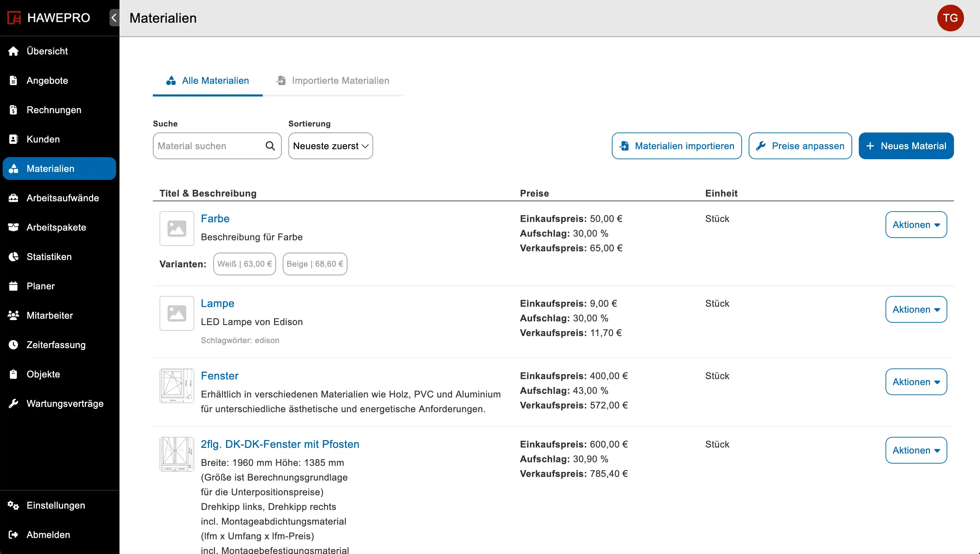The height and width of the screenshot is (554, 980).
Task: Expand Aktionen dropdown for Farbe
Action: click(x=916, y=225)
